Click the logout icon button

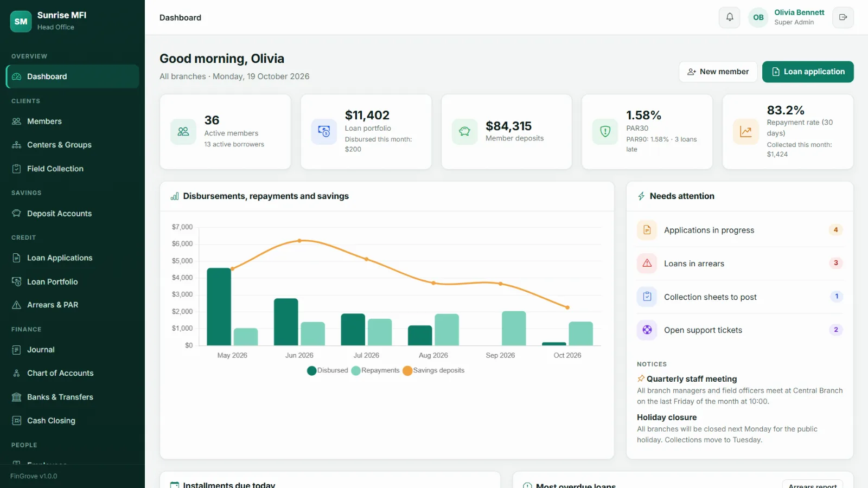843,17
